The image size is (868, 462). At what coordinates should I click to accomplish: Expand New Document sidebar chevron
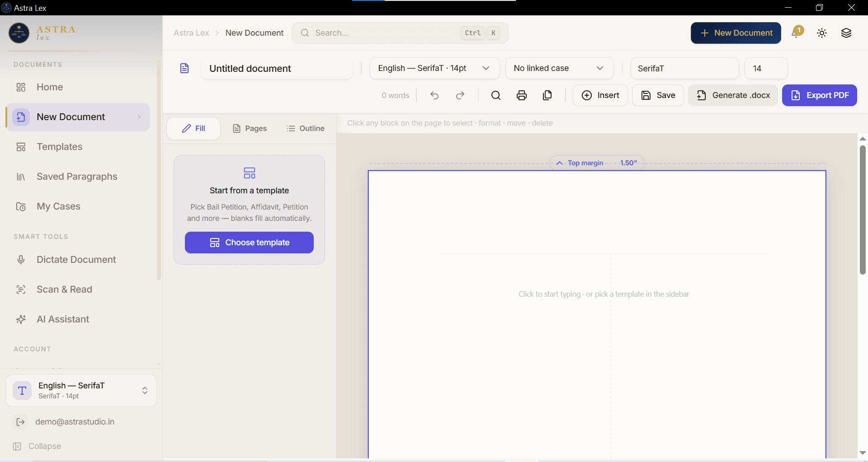pyautogui.click(x=139, y=117)
